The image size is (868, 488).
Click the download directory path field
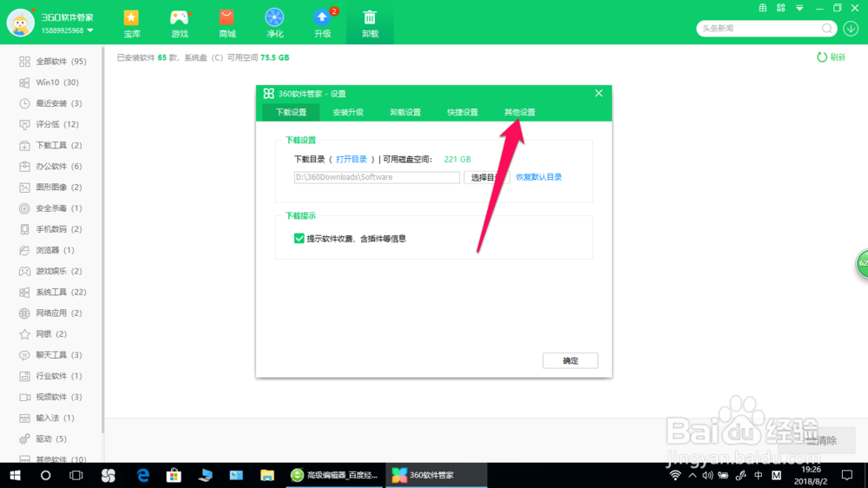click(377, 177)
